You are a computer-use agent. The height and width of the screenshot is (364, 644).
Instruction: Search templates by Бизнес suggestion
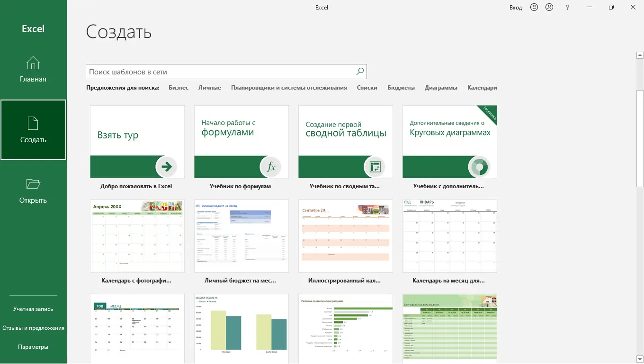pos(179,88)
